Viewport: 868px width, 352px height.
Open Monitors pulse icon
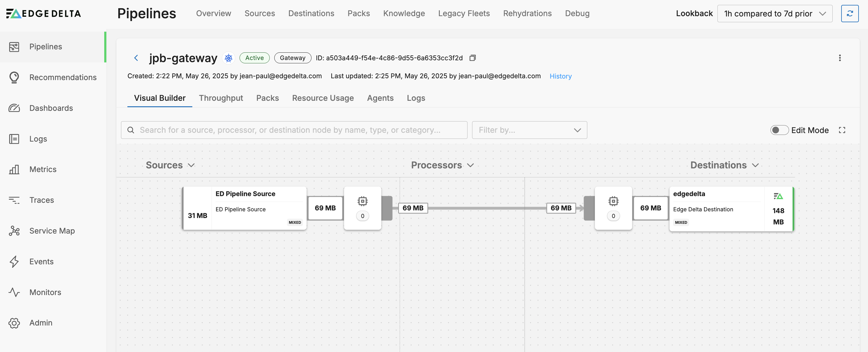[14, 292]
